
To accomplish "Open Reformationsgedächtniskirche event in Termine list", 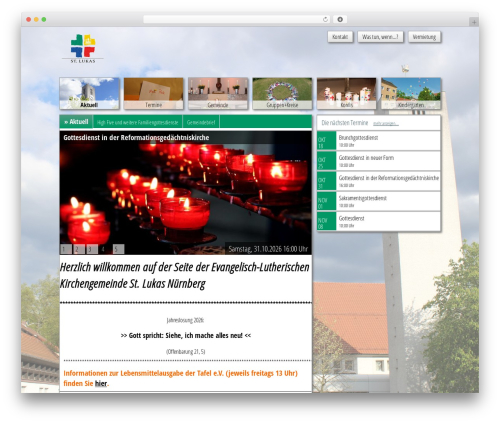I will [379, 181].
